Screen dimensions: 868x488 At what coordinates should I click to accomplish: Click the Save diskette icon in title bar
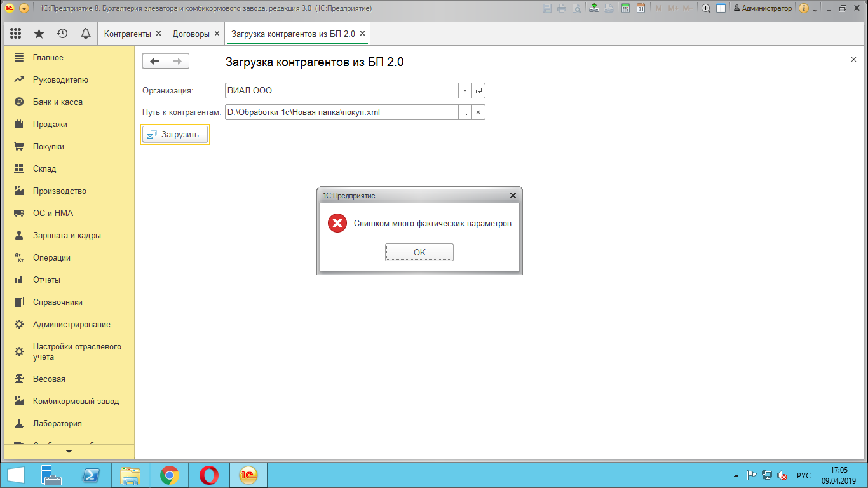tap(547, 8)
